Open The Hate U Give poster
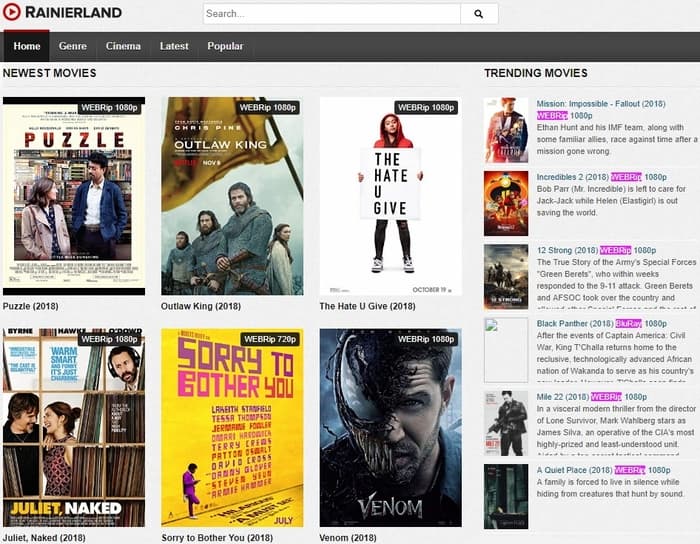Image resolution: width=700 pixels, height=544 pixels. point(391,196)
